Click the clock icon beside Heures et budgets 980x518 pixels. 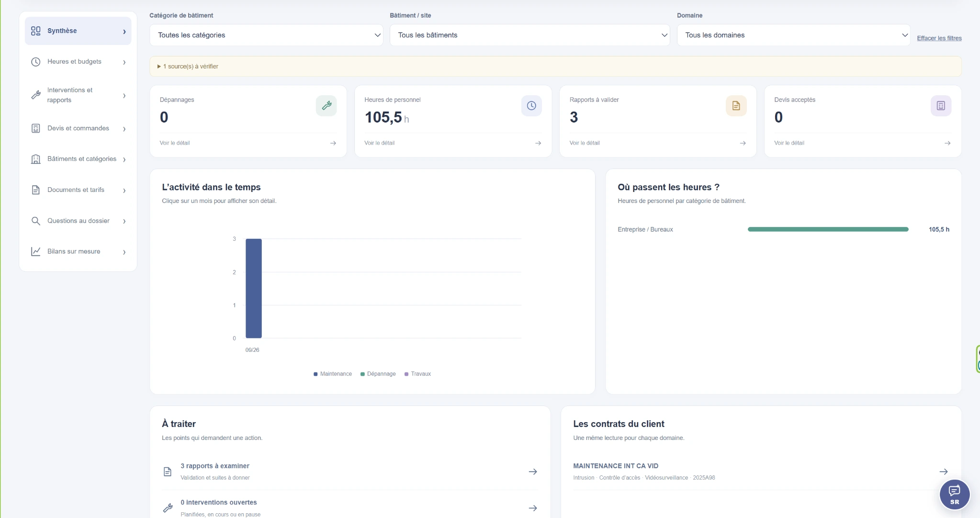click(x=36, y=62)
